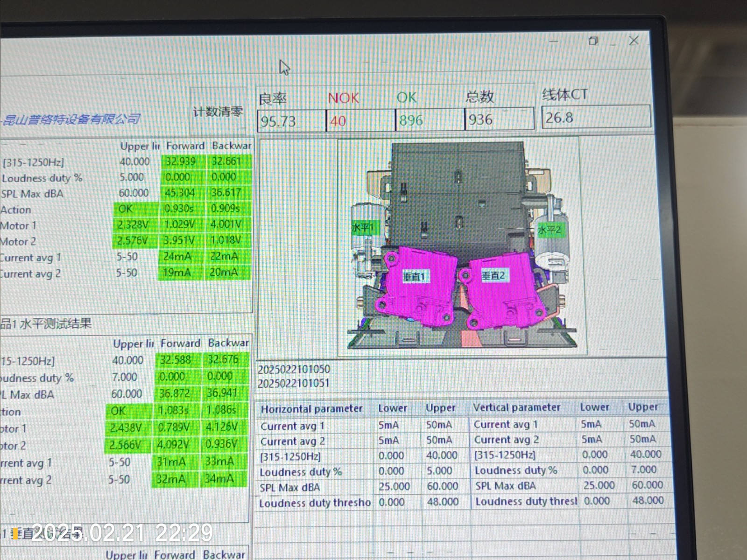Click the restore window icon
The height and width of the screenshot is (560, 747).
pos(593,41)
